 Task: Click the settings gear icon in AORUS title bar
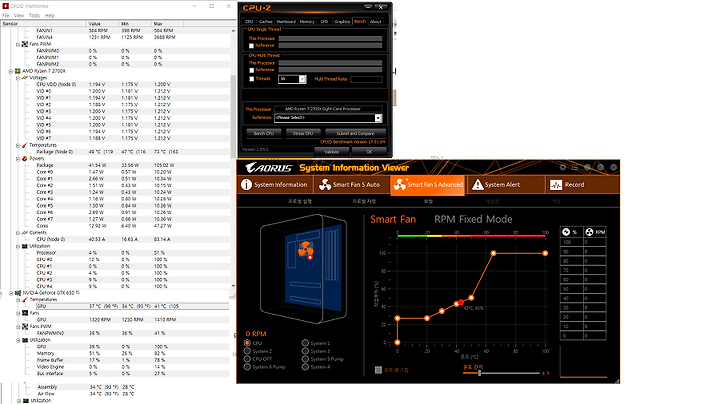tap(562, 167)
